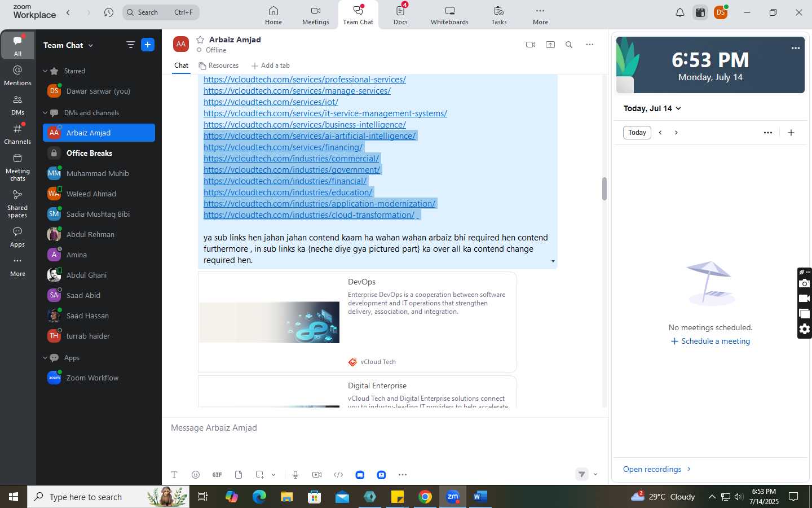
Task: Open the Zoom Workflow app chat
Action: point(99,378)
